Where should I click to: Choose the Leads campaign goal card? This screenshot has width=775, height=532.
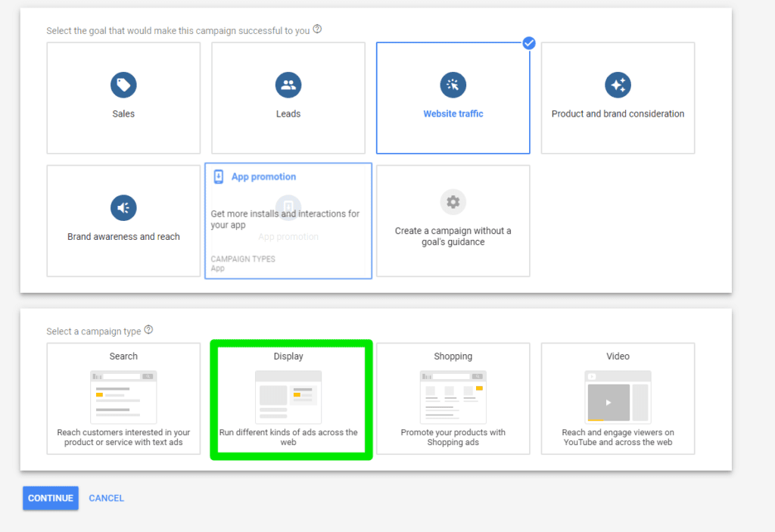point(288,98)
